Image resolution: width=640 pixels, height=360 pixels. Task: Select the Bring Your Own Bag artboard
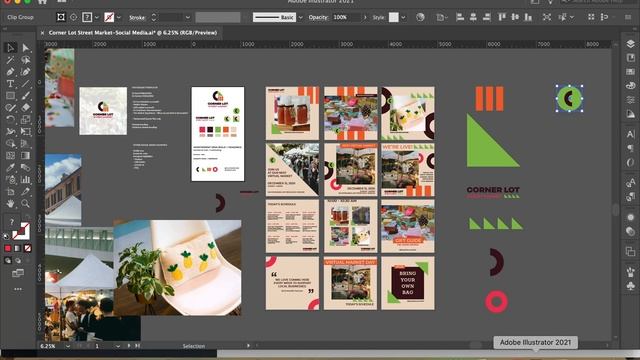click(408, 283)
